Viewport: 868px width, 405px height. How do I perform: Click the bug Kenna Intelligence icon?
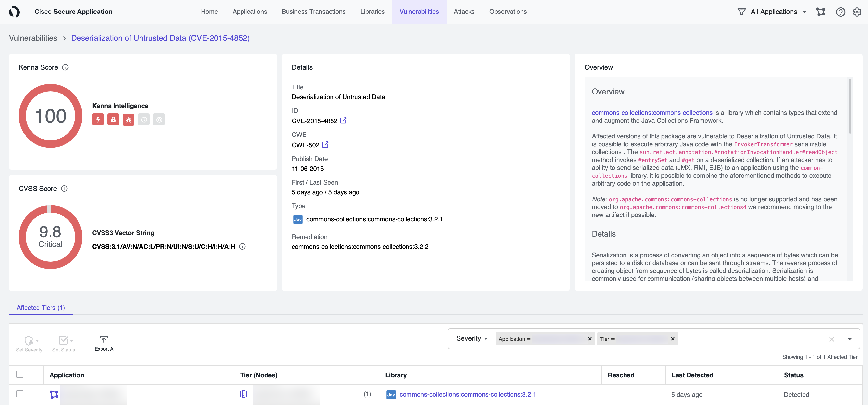128,119
